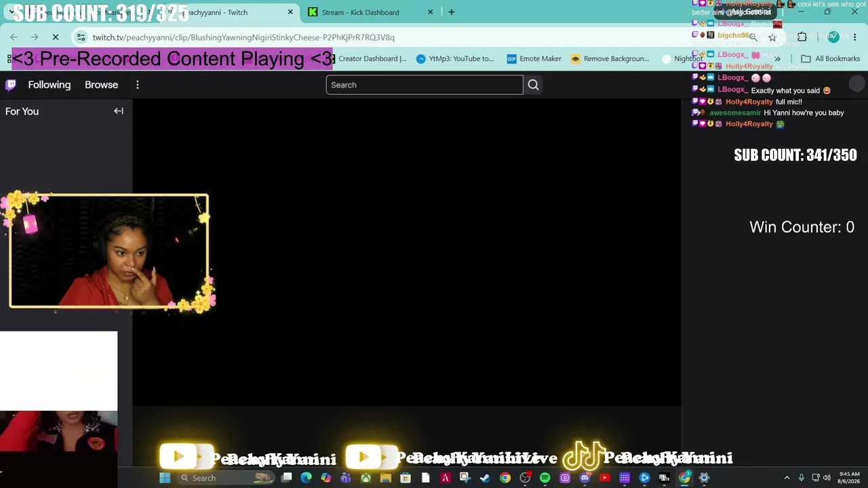Image resolution: width=868 pixels, height=488 pixels.
Task: Open a new browser tab
Action: (452, 12)
